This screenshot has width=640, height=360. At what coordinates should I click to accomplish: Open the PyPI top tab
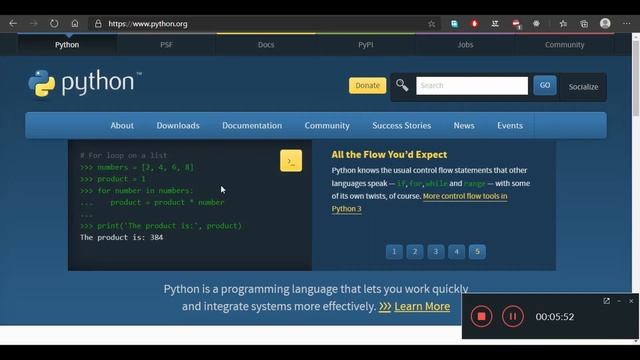(366, 45)
